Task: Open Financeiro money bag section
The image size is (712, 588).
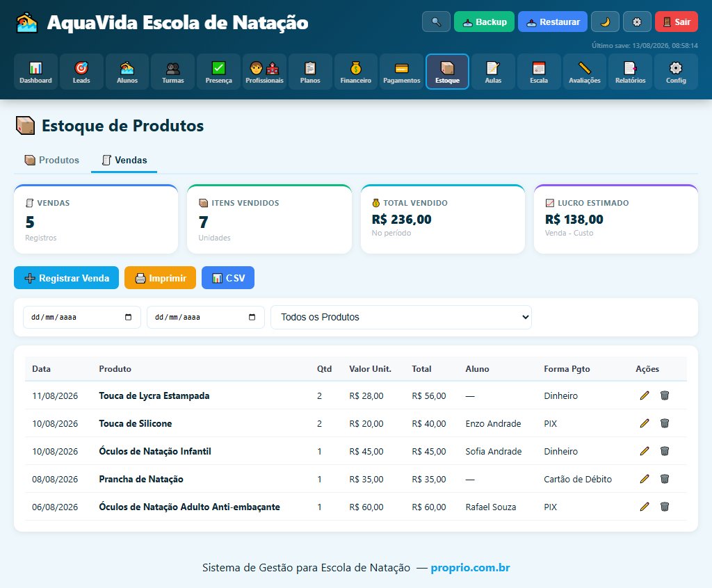Action: (356, 72)
